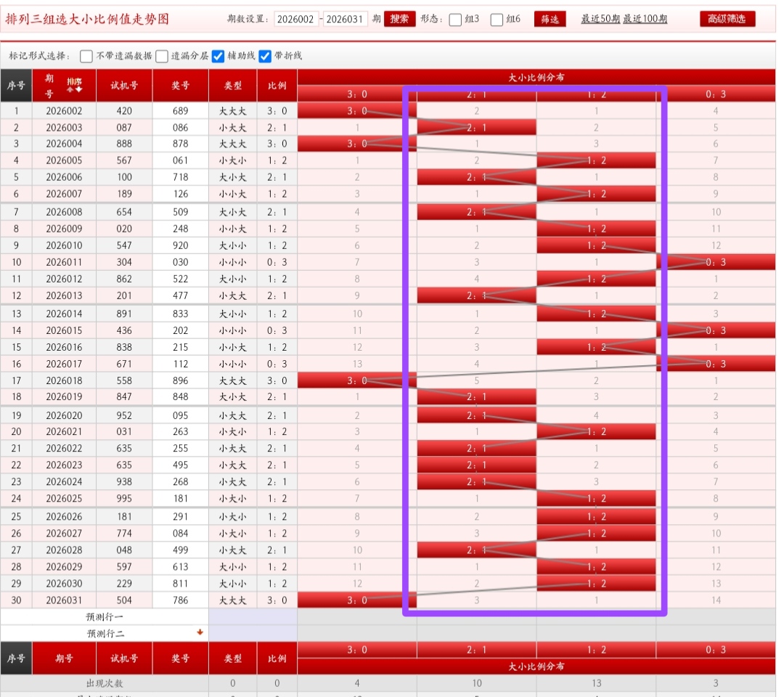Uncheck the 带折线 checkbox
Screen dimensions: 784x697
click(265, 56)
